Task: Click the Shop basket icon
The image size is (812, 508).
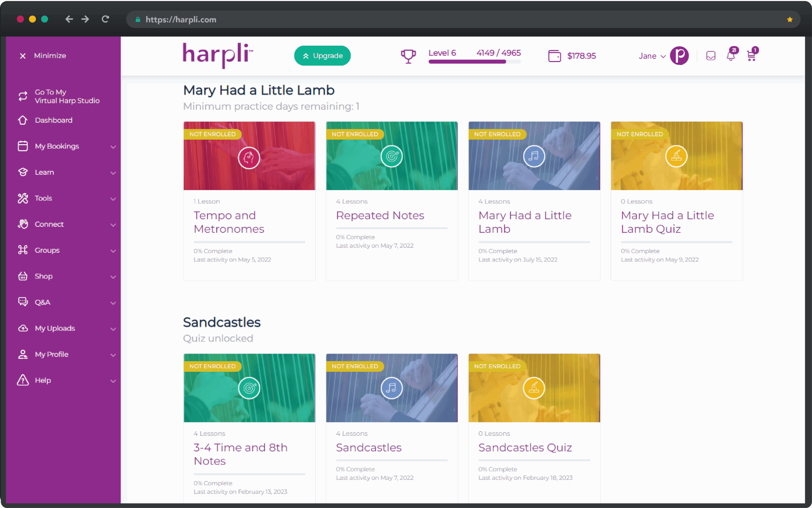Action: pos(23,276)
